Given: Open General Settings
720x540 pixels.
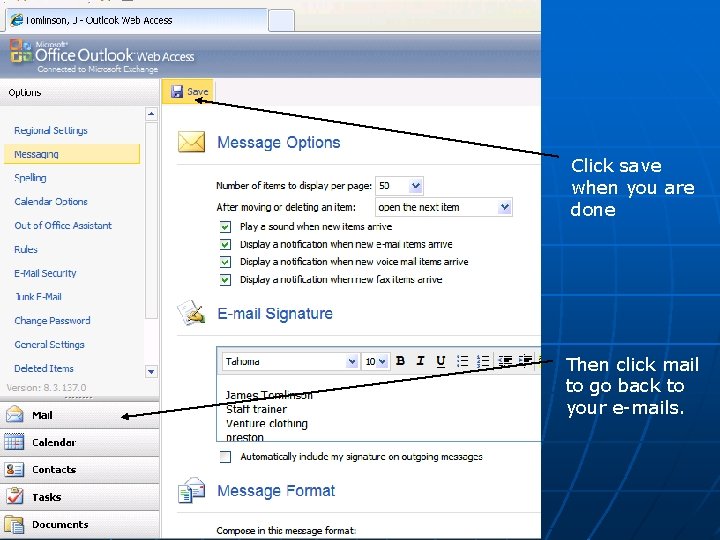Looking at the screenshot, I should pyautogui.click(x=49, y=344).
